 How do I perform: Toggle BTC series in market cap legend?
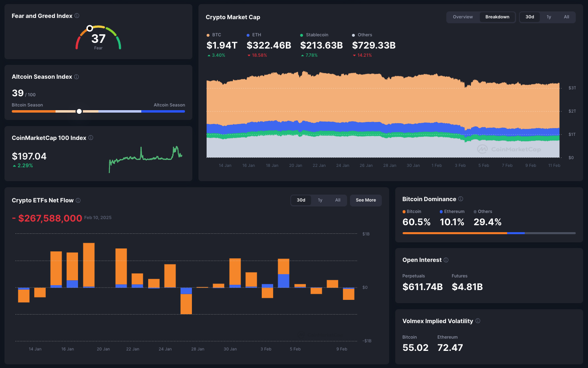[214, 35]
